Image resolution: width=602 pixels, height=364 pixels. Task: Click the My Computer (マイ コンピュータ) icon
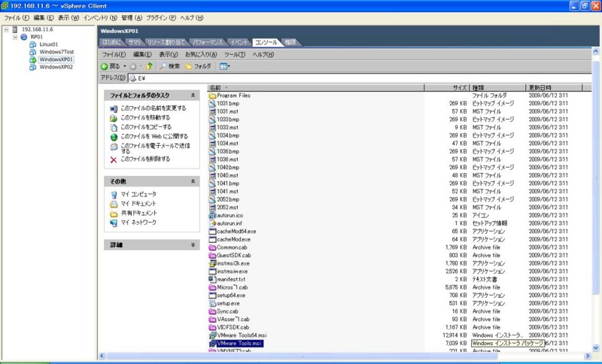click(114, 195)
